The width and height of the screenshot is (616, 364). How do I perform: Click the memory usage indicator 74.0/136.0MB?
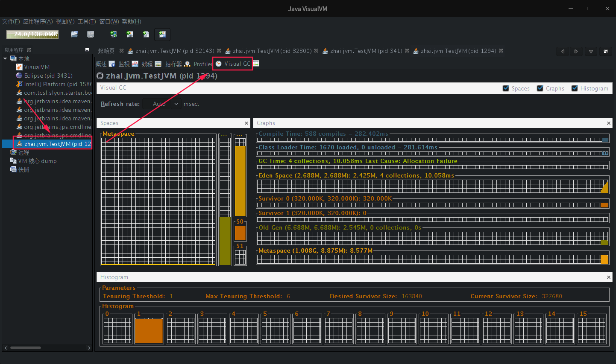coord(32,34)
